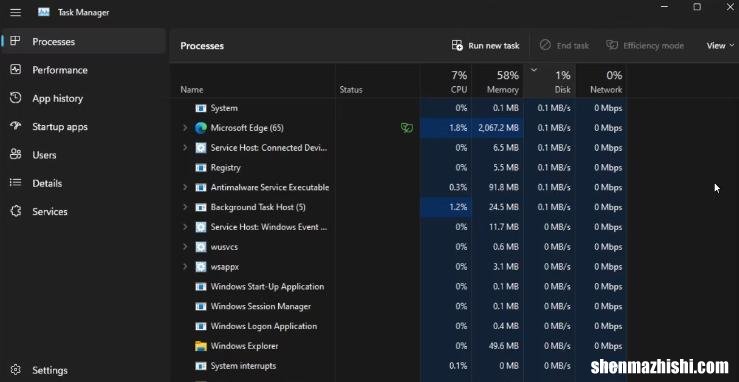Click the System interrupts icon
Image resolution: width=739 pixels, height=382 pixels.
pyautogui.click(x=201, y=366)
